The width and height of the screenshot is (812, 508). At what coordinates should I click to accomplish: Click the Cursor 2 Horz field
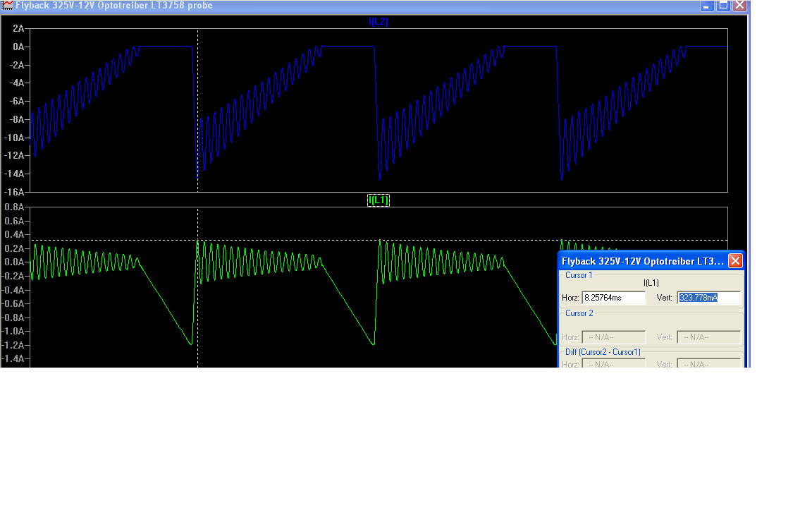[613, 337]
